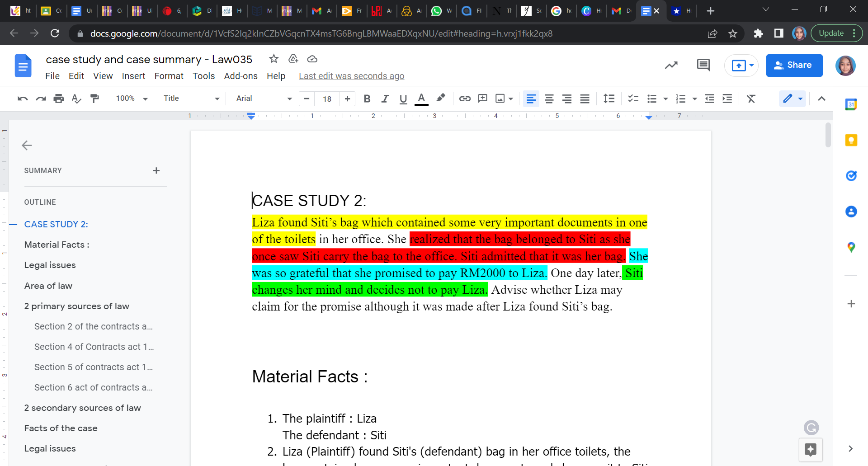Decrease font size with minus button
This screenshot has width=868, height=466.
[307, 99]
